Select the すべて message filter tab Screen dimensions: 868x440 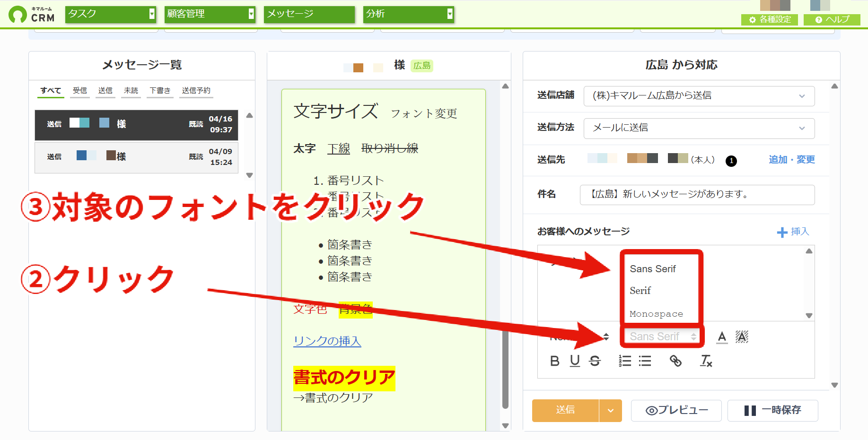point(51,91)
